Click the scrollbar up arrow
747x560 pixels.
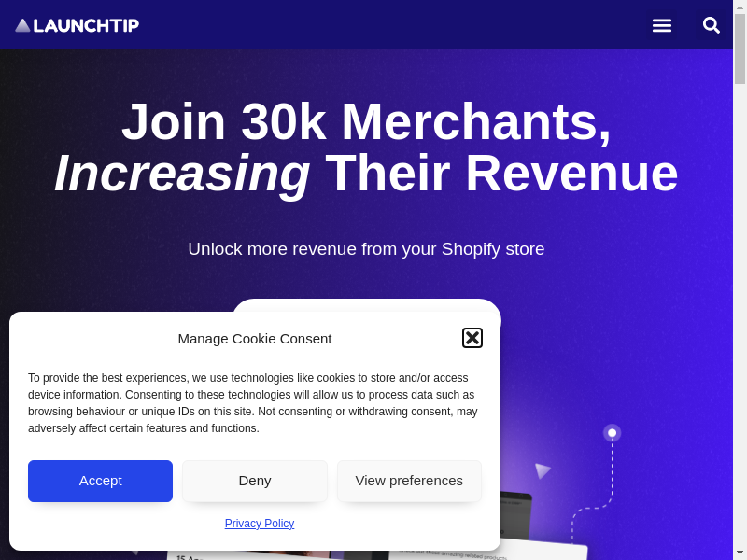point(740,7)
